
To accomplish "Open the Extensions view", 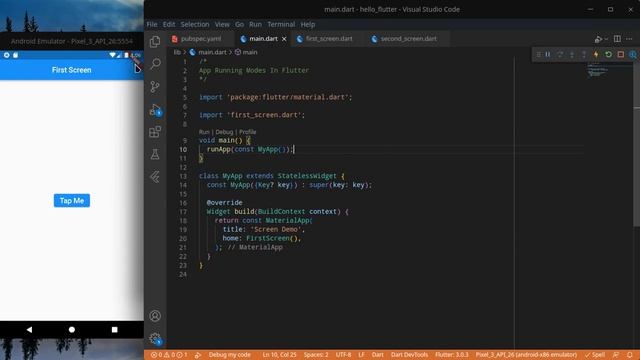I will click(x=155, y=131).
